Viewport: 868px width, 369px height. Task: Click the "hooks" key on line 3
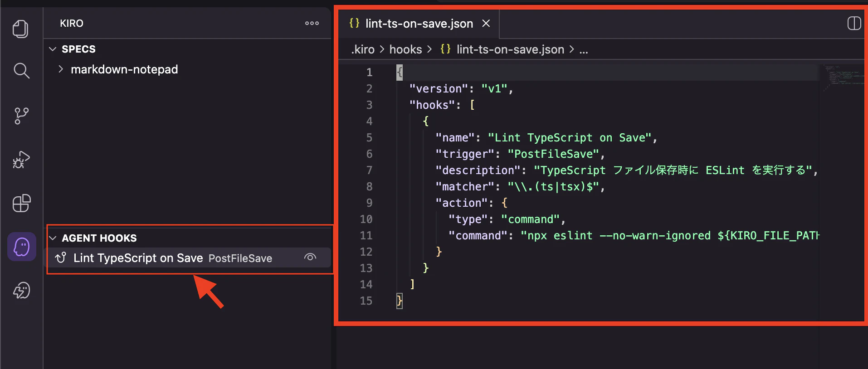(x=432, y=105)
